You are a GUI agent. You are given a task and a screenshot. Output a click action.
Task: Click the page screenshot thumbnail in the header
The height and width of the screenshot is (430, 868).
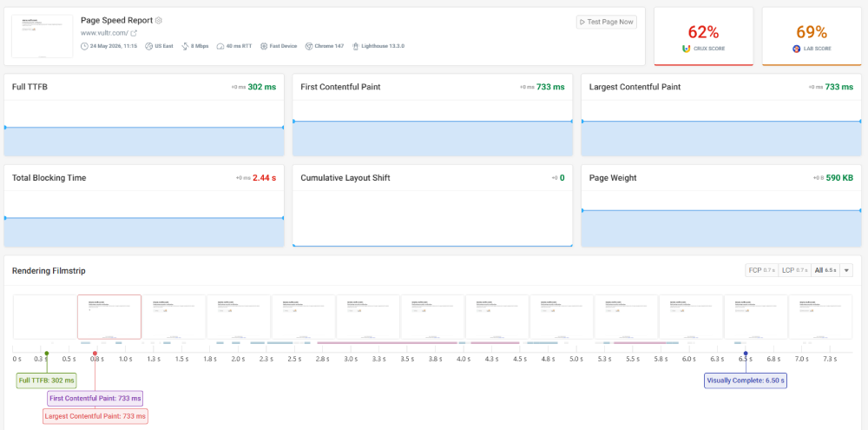click(42, 36)
